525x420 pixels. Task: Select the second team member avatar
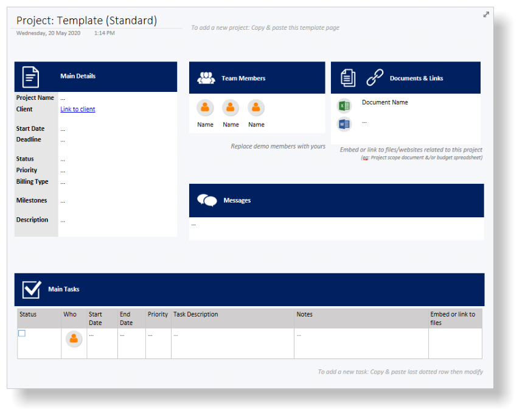tap(231, 108)
